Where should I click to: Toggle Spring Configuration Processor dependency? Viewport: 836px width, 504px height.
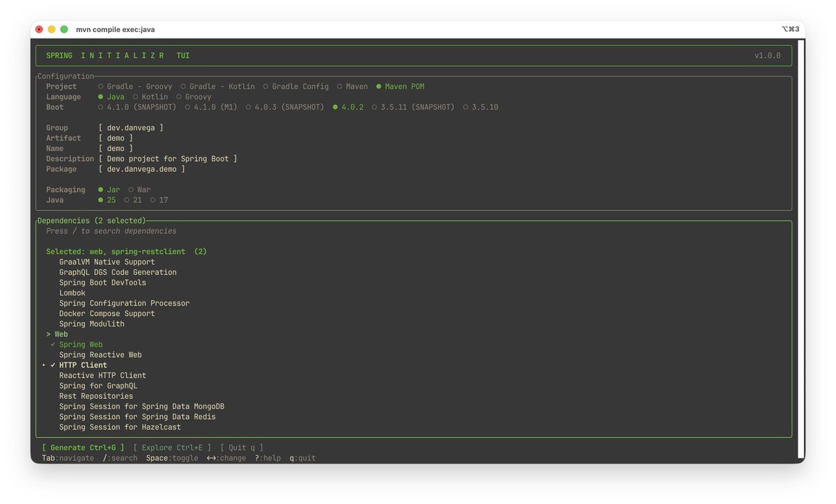(x=124, y=304)
